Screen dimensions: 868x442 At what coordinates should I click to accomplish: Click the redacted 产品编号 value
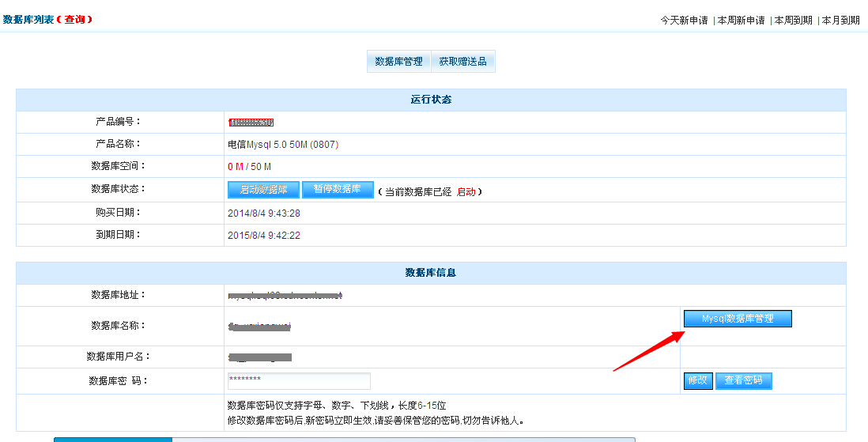[x=251, y=123]
